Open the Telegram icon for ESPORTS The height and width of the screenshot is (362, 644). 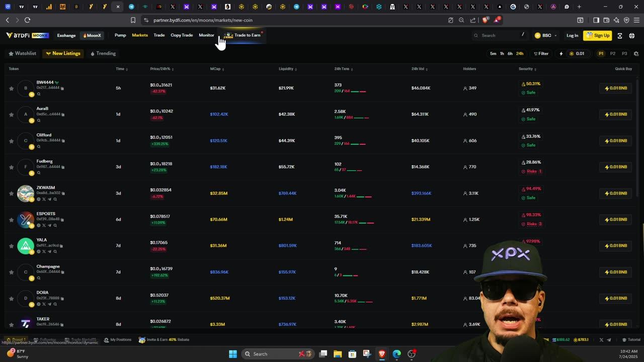[x=49, y=225]
